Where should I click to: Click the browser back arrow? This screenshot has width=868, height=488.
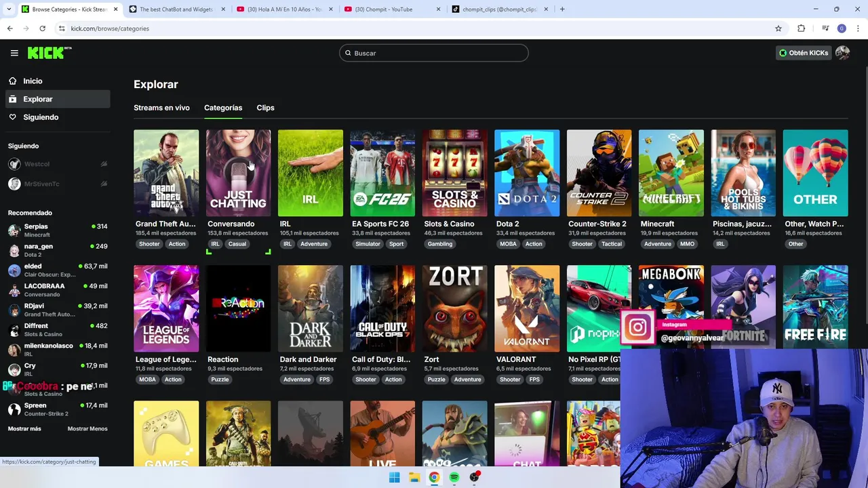9,28
